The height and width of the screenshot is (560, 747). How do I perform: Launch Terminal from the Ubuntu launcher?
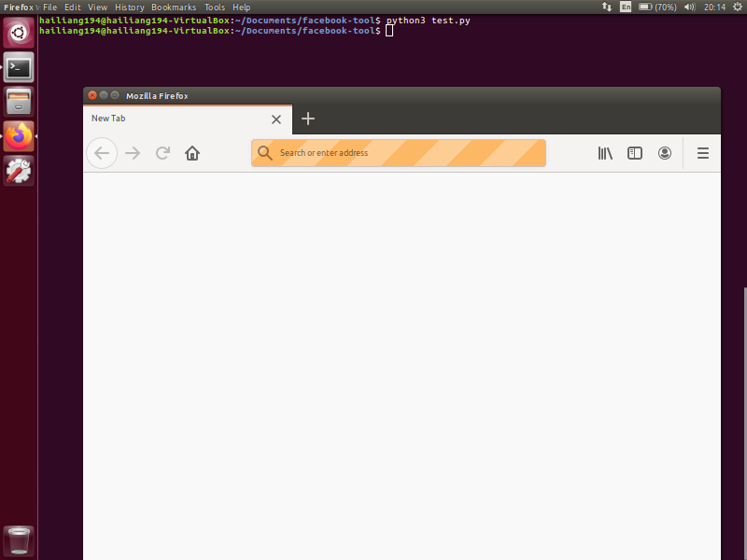(x=19, y=67)
